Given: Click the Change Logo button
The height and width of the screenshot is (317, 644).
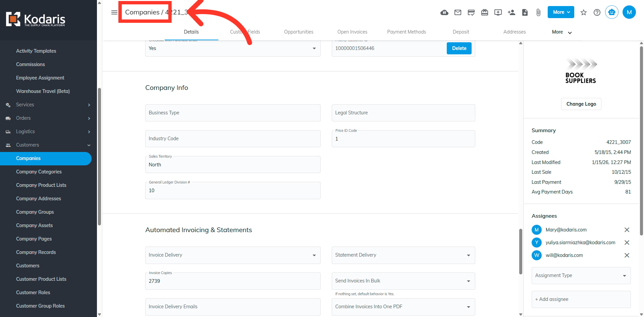Looking at the screenshot, I should (x=581, y=104).
